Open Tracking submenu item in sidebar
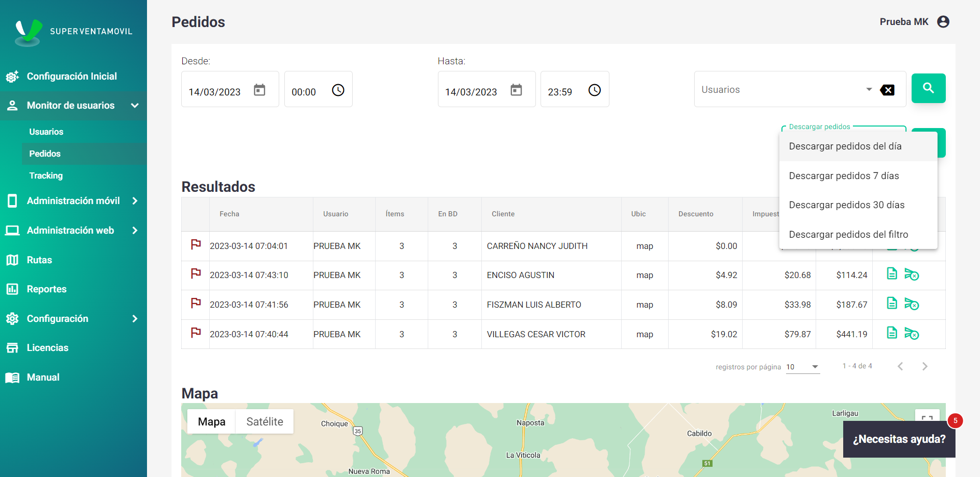The width and height of the screenshot is (980, 477). pos(84,175)
